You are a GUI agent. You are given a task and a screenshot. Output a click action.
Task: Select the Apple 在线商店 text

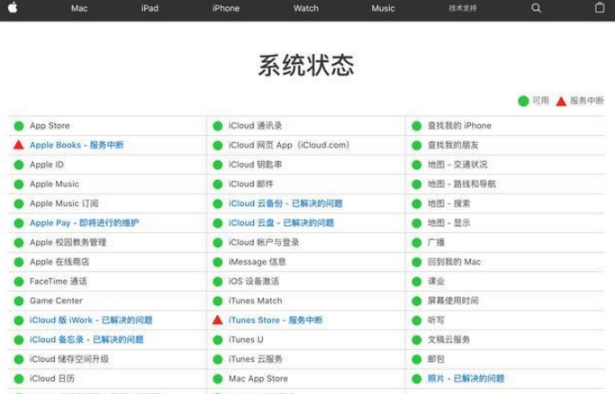(59, 262)
